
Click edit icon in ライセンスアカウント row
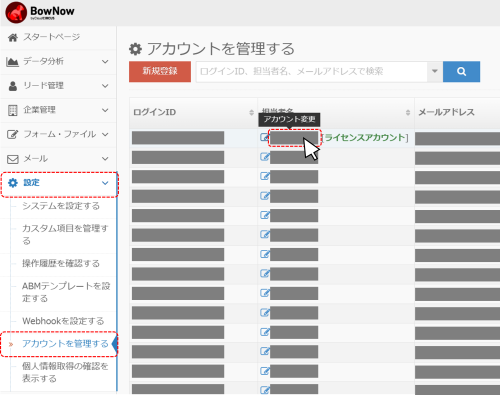point(264,137)
